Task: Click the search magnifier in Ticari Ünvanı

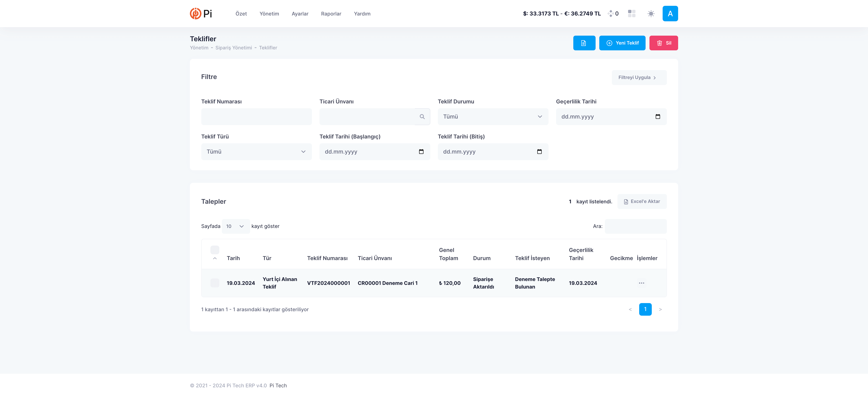Action: (422, 117)
